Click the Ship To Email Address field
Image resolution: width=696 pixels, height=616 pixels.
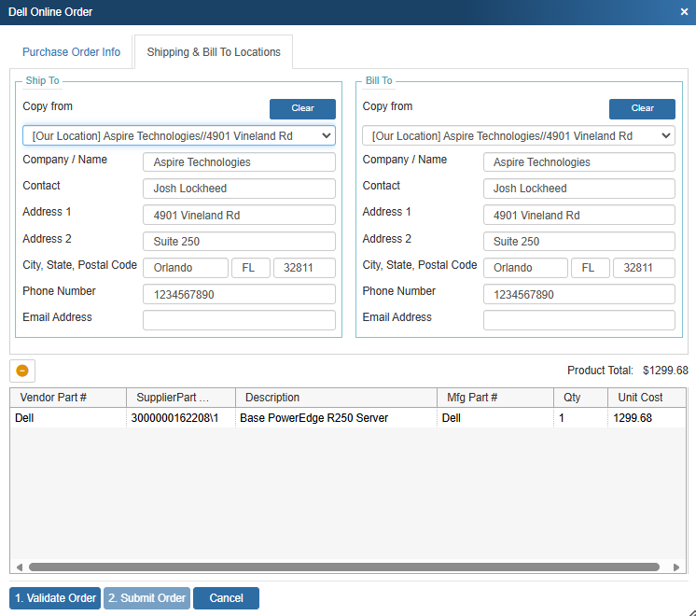239,321
